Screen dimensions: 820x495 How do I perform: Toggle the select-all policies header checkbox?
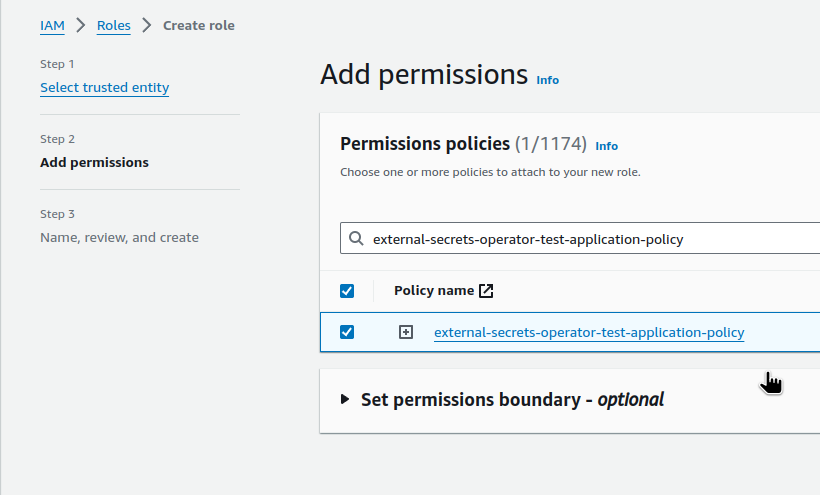click(347, 291)
